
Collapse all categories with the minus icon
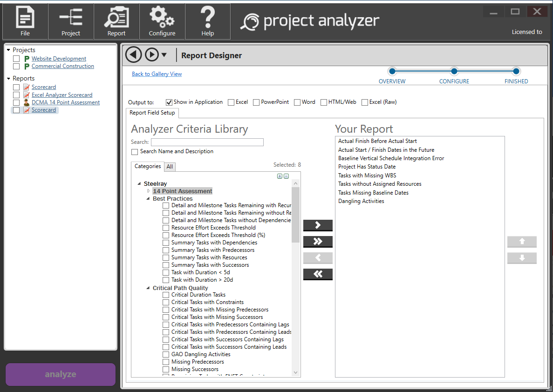[287, 176]
